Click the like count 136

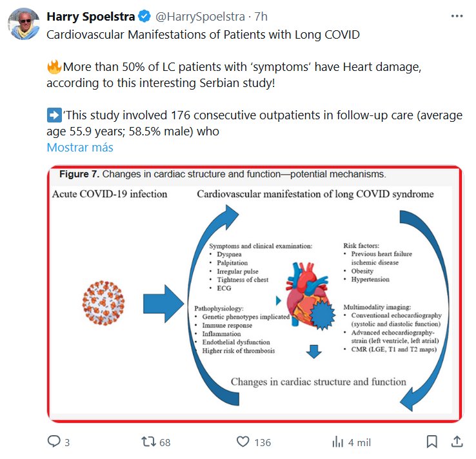pos(263,442)
